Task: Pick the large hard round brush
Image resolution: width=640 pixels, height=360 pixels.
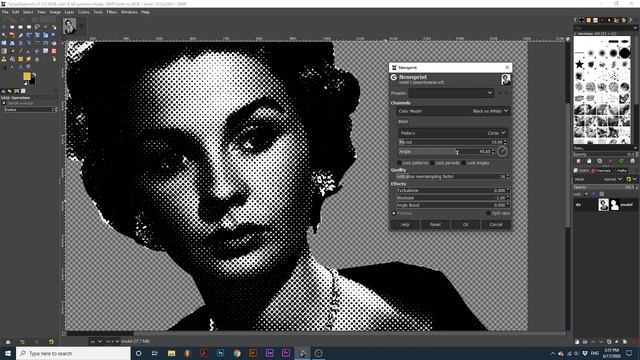Action: 624,53
